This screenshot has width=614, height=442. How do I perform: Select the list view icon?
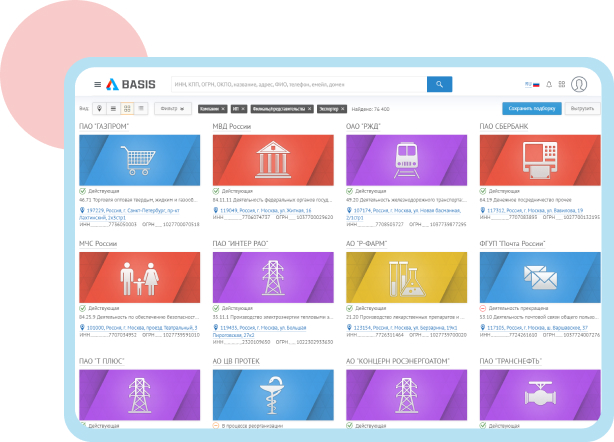tap(113, 108)
